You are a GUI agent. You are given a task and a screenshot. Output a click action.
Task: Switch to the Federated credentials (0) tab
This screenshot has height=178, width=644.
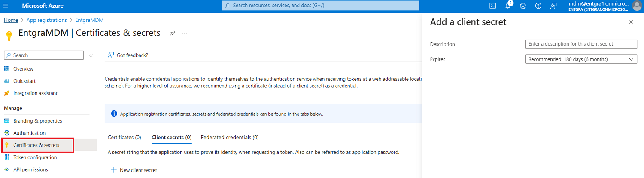pyautogui.click(x=230, y=138)
